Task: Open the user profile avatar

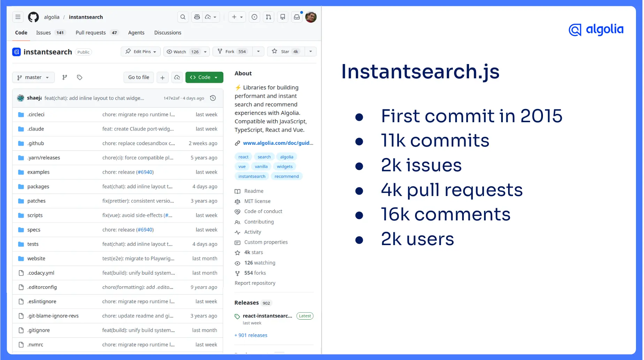Action: point(311,17)
